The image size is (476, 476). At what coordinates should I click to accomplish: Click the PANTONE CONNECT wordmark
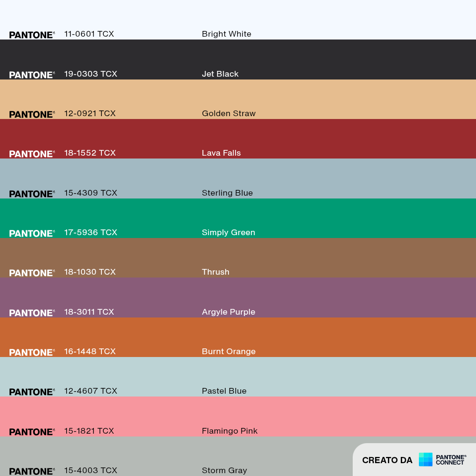pyautogui.click(x=451, y=460)
